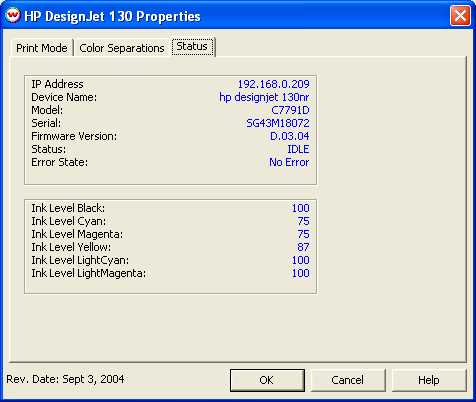Screen dimensions: 476x402
Task: Click the Wasatch app icon in title bar
Action: pyautogui.click(x=13, y=15)
